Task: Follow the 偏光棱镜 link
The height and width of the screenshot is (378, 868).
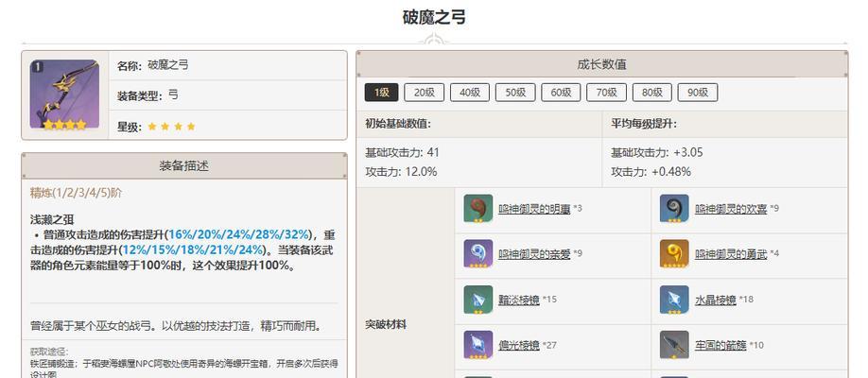Action: coord(519,345)
